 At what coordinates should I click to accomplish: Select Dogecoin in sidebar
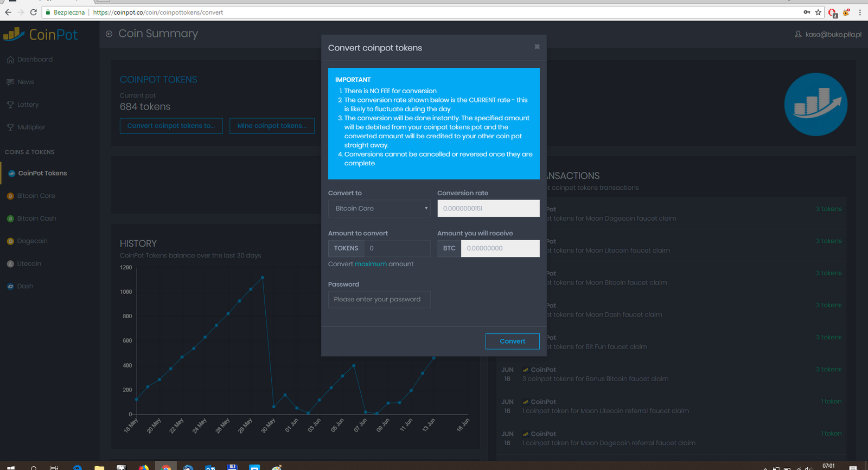pyautogui.click(x=32, y=241)
